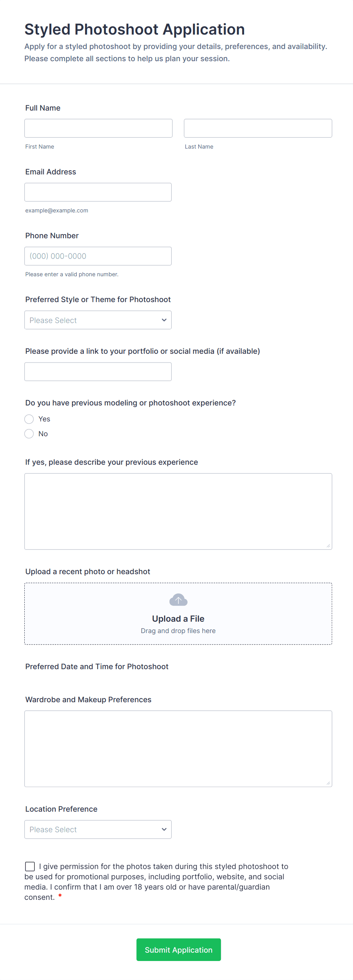Click the Location Preference chevron arrow
Screen dimensions: 353x980
(x=164, y=830)
